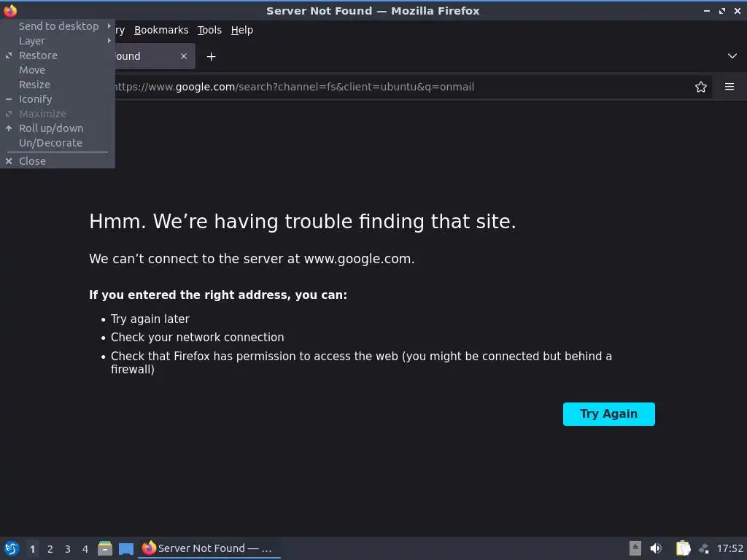This screenshot has height=560, width=747.
Task: Open a new tab with plus icon
Action: [211, 57]
